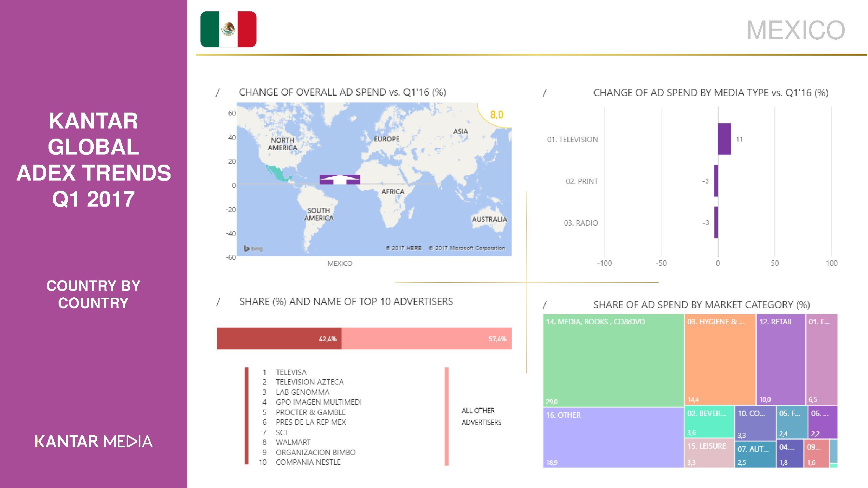Click Change of Ad Spend by Media Type heading
Viewport: 868px width, 488px height.
click(711, 93)
